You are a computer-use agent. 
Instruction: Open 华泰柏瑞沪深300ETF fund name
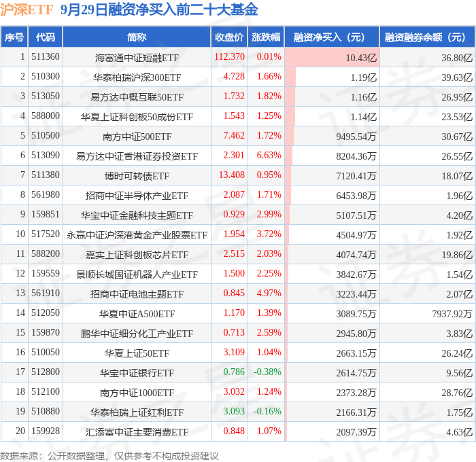(137, 77)
